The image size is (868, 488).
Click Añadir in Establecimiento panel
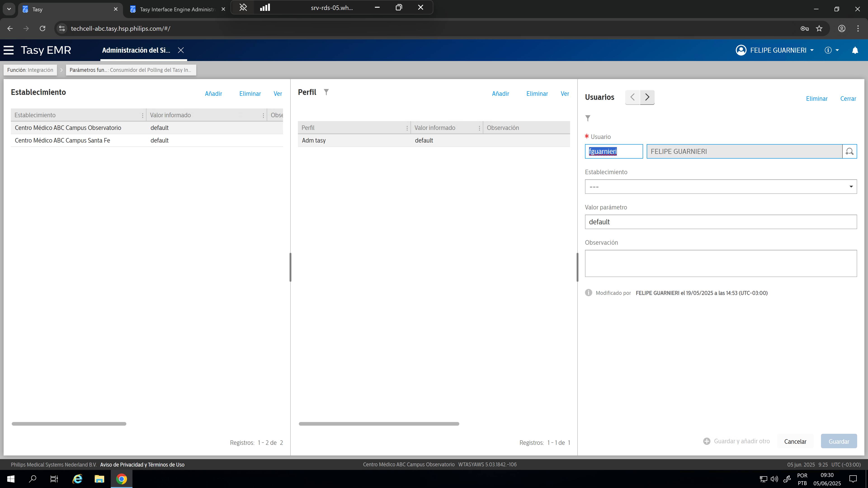pos(213,94)
